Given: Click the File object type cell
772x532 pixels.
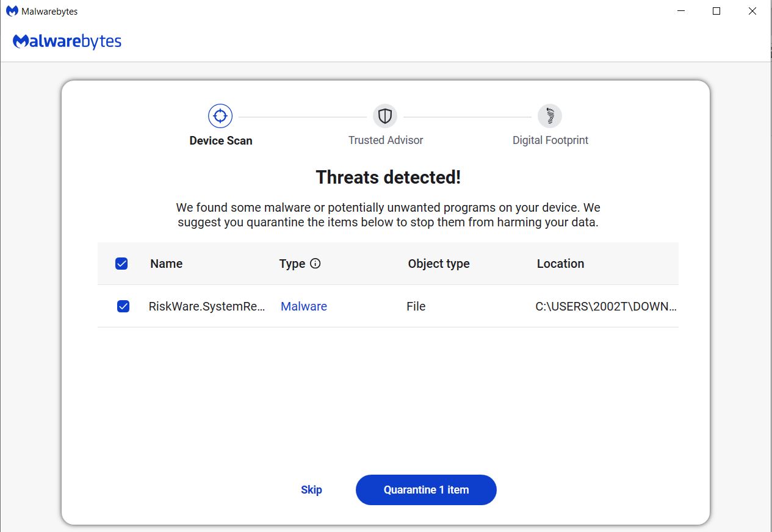Looking at the screenshot, I should coord(416,306).
